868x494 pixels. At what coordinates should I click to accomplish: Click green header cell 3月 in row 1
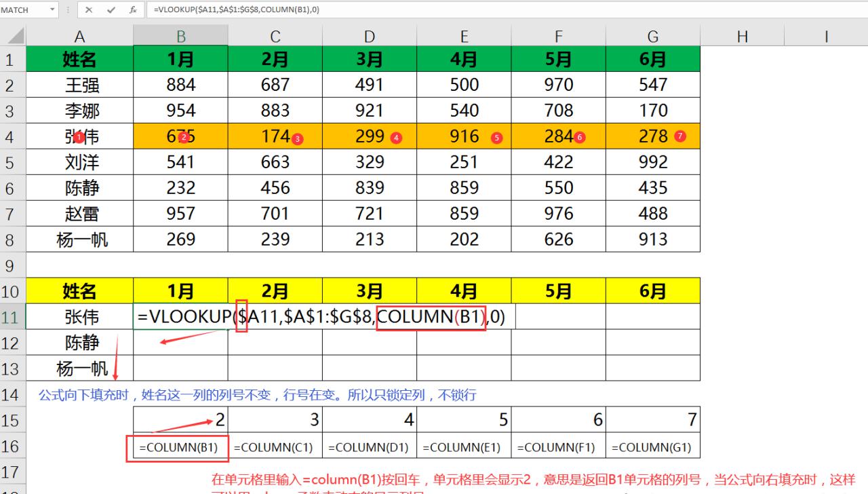point(370,59)
